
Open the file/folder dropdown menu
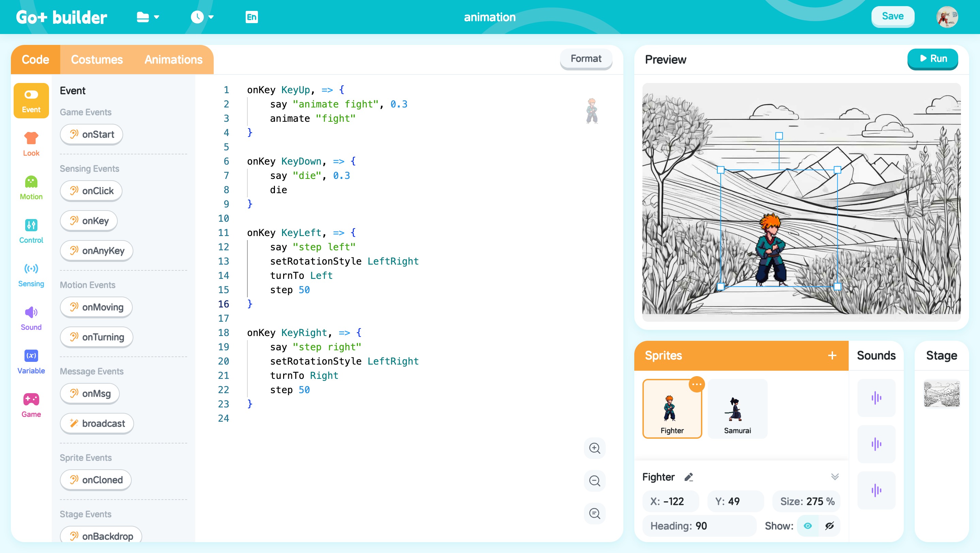click(x=147, y=17)
